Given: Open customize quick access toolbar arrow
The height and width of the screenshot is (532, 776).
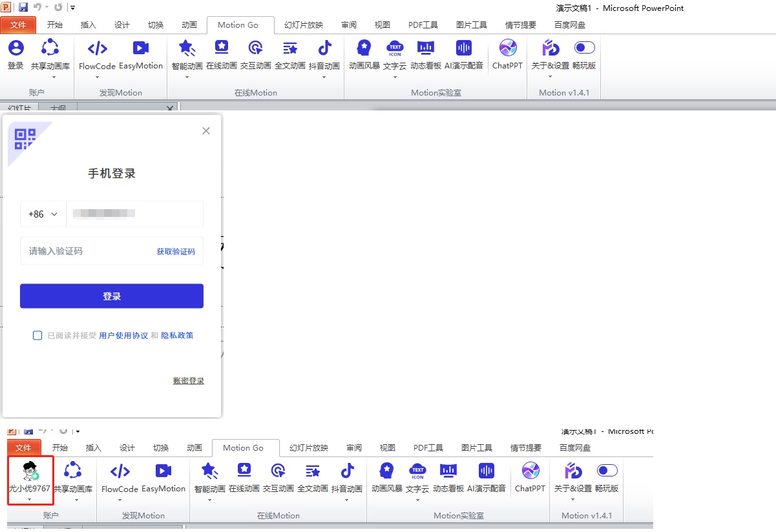Looking at the screenshot, I should click(x=73, y=8).
